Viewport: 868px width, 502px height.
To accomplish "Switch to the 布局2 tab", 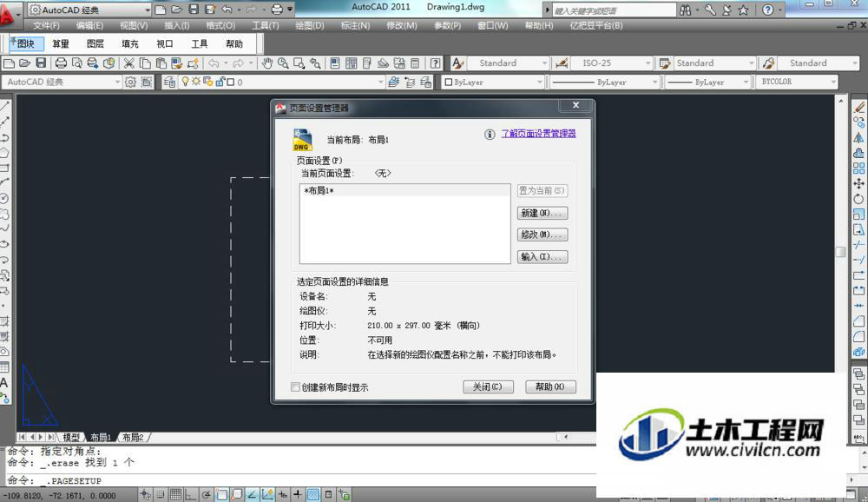I will (x=133, y=437).
